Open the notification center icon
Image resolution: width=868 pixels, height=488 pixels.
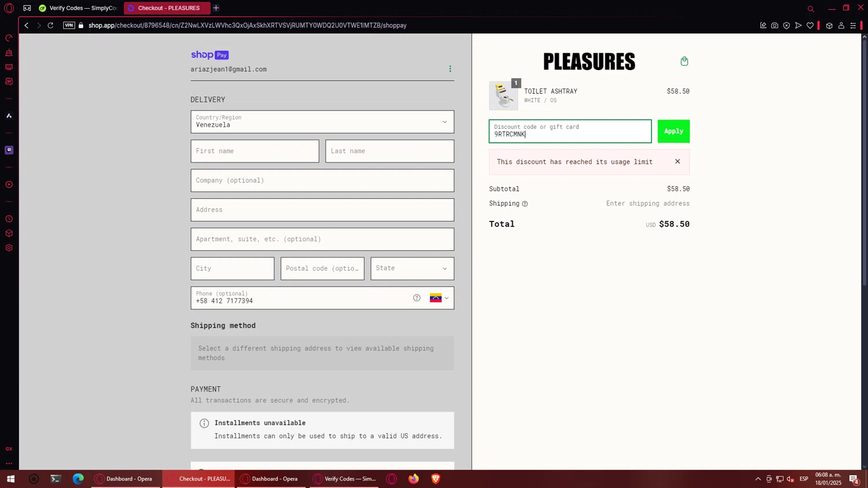(x=854, y=479)
